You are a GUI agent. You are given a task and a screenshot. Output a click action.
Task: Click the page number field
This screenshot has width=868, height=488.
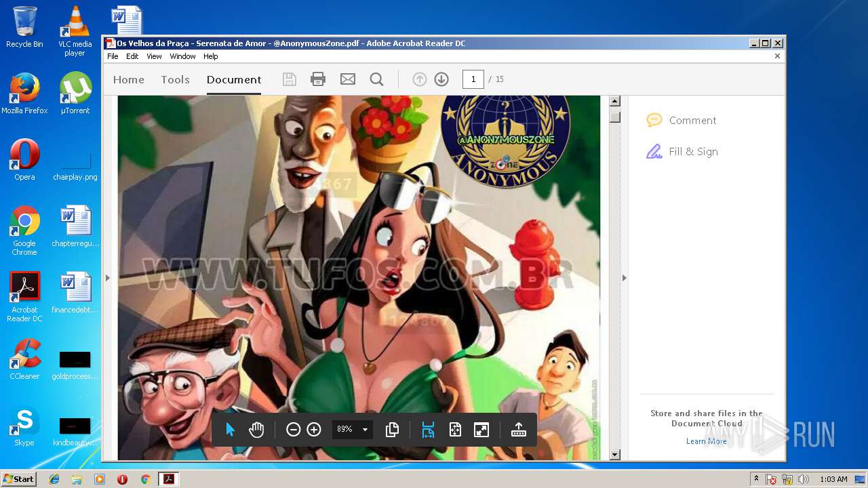coord(473,79)
